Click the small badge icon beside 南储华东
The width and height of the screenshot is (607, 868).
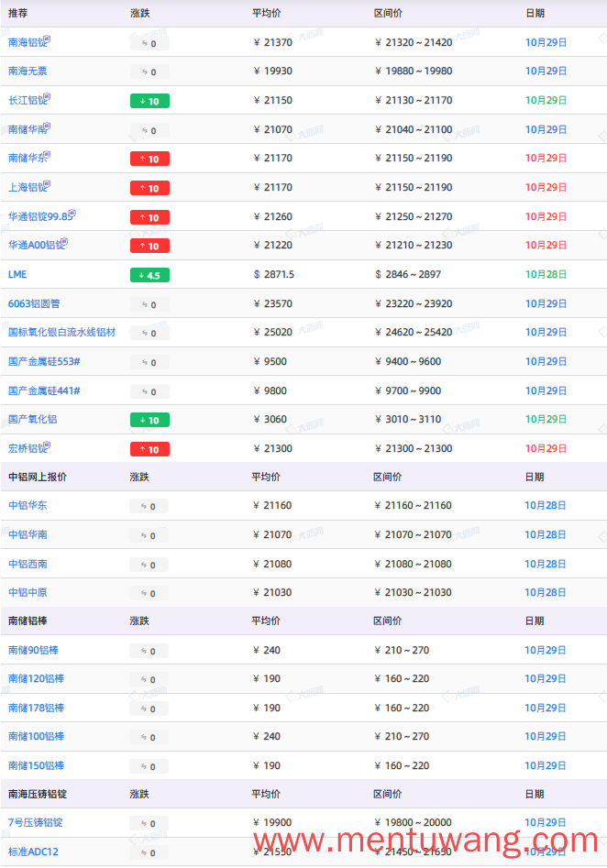[47, 155]
